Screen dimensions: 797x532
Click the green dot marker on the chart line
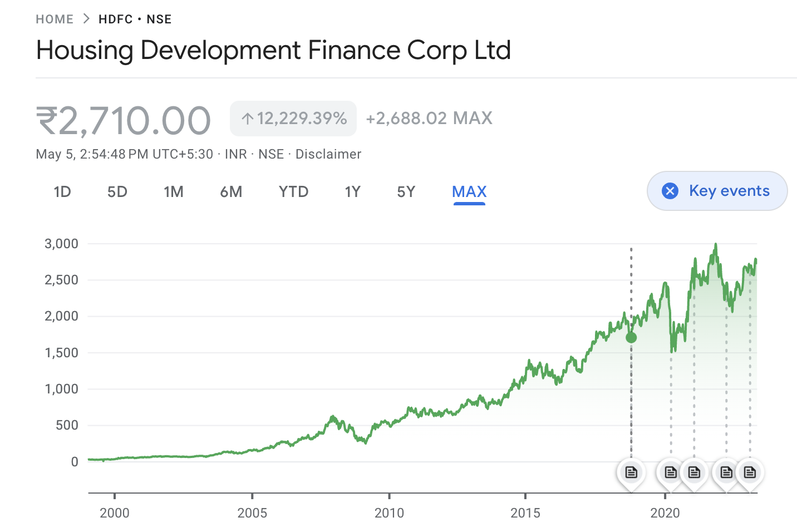click(x=631, y=337)
